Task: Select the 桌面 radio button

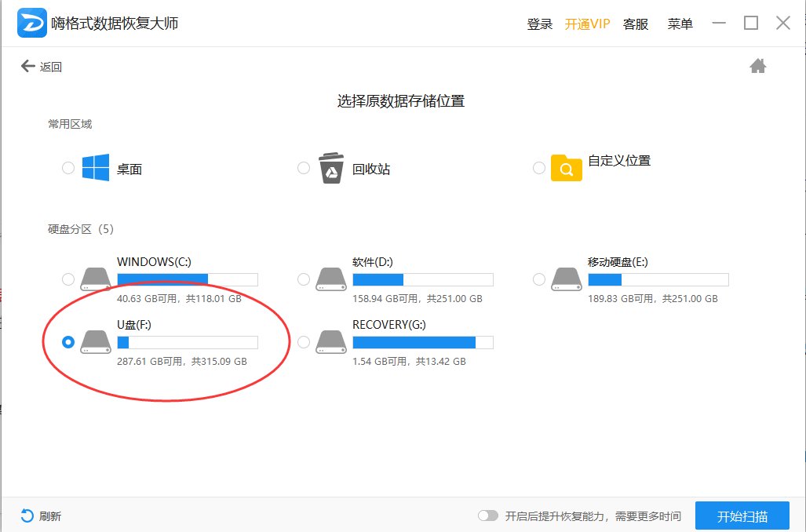Action: click(x=68, y=167)
